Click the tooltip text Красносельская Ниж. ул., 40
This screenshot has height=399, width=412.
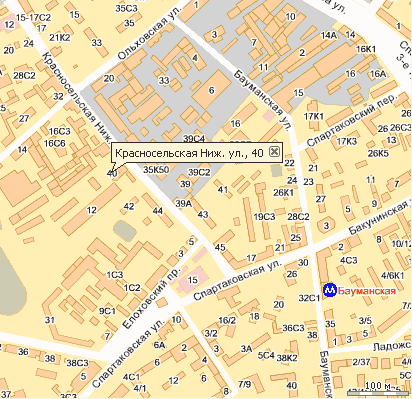pos(189,153)
